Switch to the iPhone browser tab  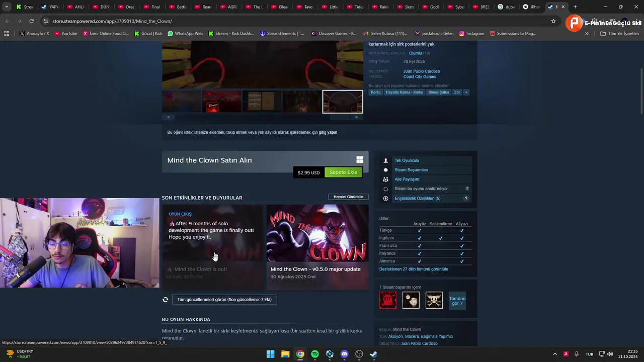click(532, 7)
